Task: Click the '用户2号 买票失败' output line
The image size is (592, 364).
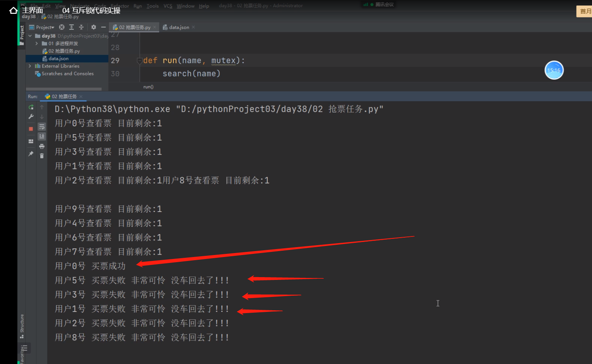Action: (142, 323)
